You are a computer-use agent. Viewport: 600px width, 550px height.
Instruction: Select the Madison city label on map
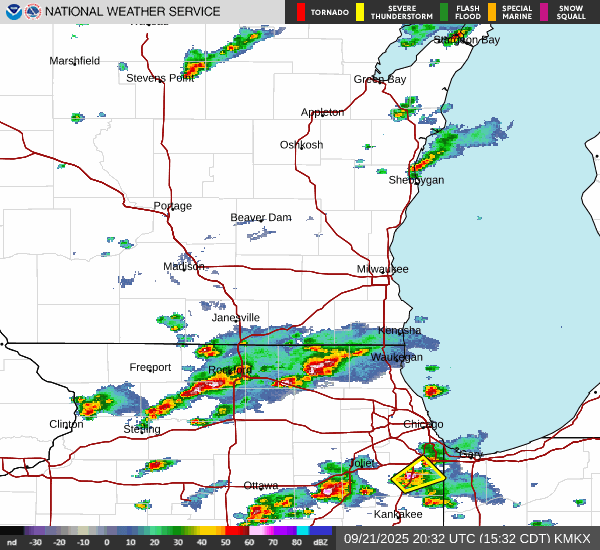pos(184,266)
